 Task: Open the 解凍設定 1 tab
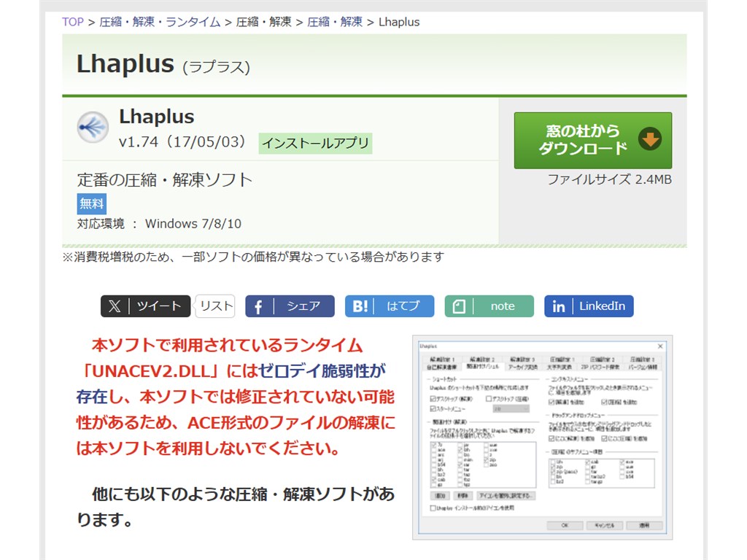[443, 360]
